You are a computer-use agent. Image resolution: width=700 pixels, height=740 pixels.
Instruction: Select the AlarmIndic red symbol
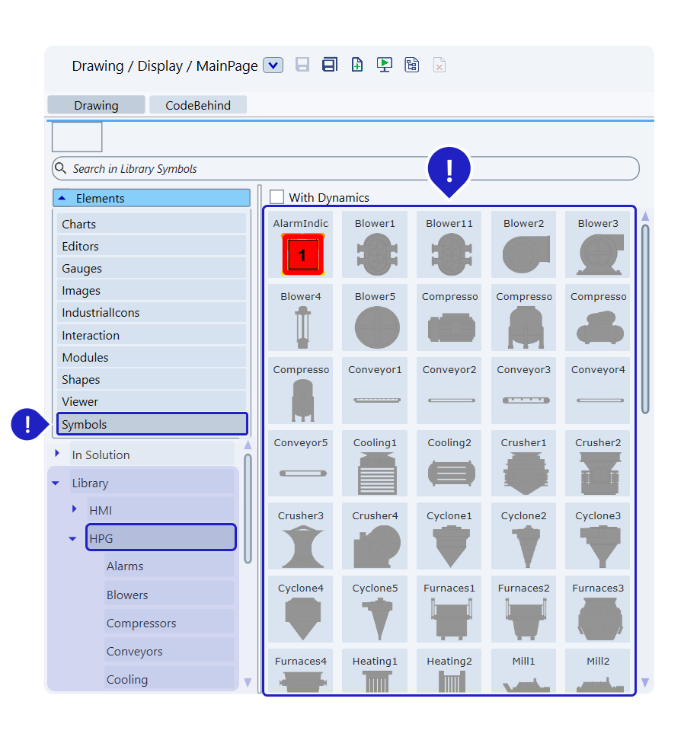tap(302, 254)
